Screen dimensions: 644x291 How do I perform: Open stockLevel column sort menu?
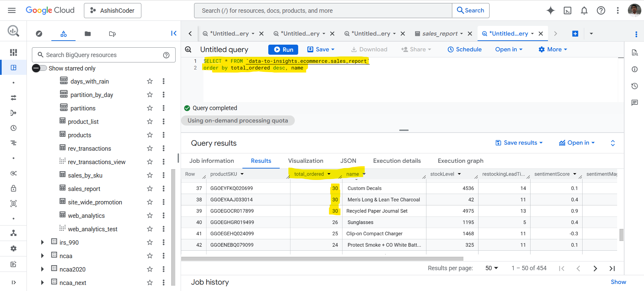click(459, 174)
